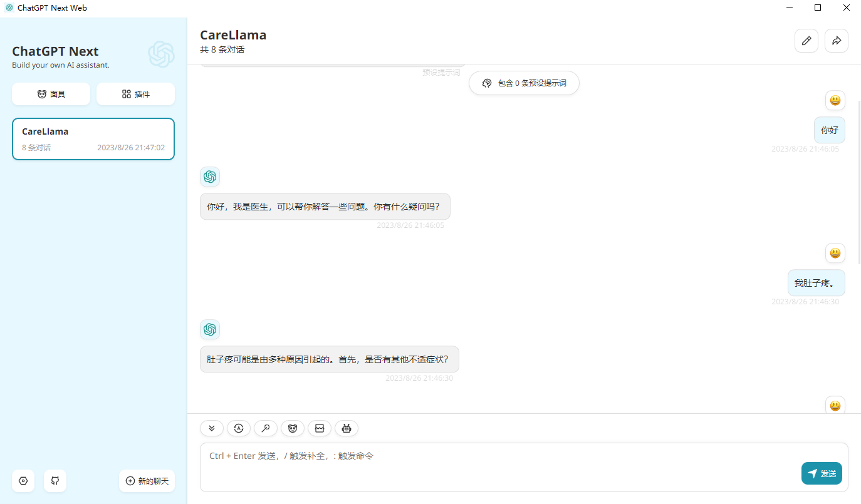
Task: Click the ChatGPT Next sidebar heading
Action: pos(55,51)
